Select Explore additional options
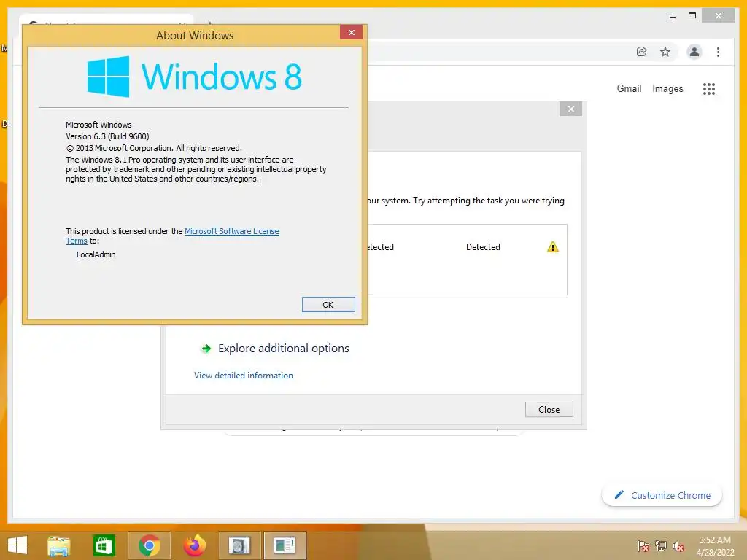Viewport: 747px width, 560px height. click(284, 348)
